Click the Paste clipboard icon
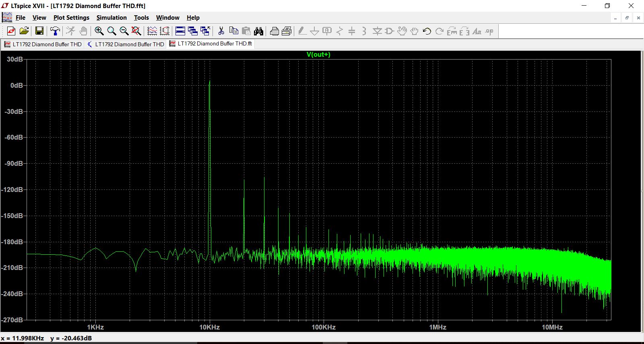 pyautogui.click(x=246, y=31)
